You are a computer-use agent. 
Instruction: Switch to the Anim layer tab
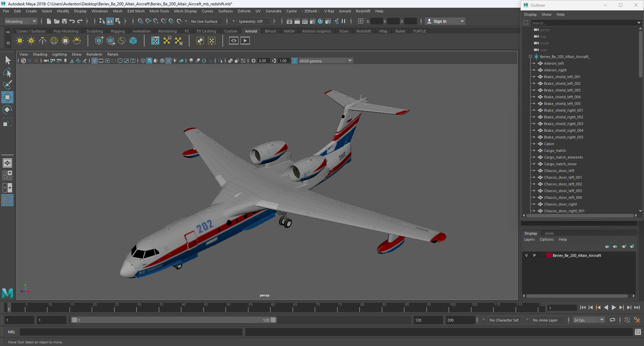pos(549,233)
